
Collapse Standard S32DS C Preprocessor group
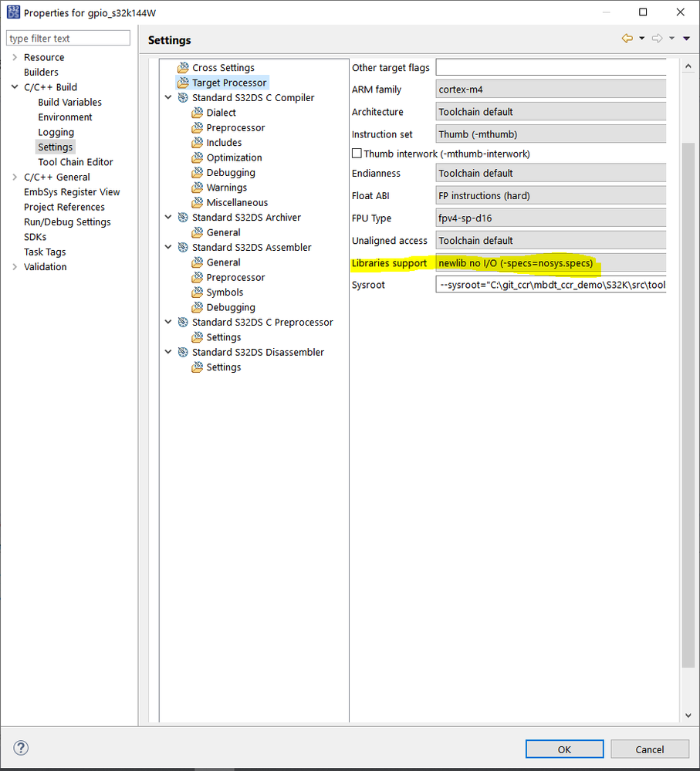[x=168, y=322]
